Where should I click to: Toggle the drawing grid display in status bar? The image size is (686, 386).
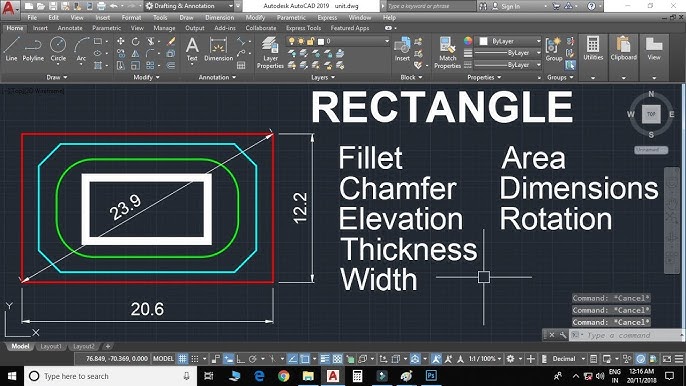click(x=182, y=359)
